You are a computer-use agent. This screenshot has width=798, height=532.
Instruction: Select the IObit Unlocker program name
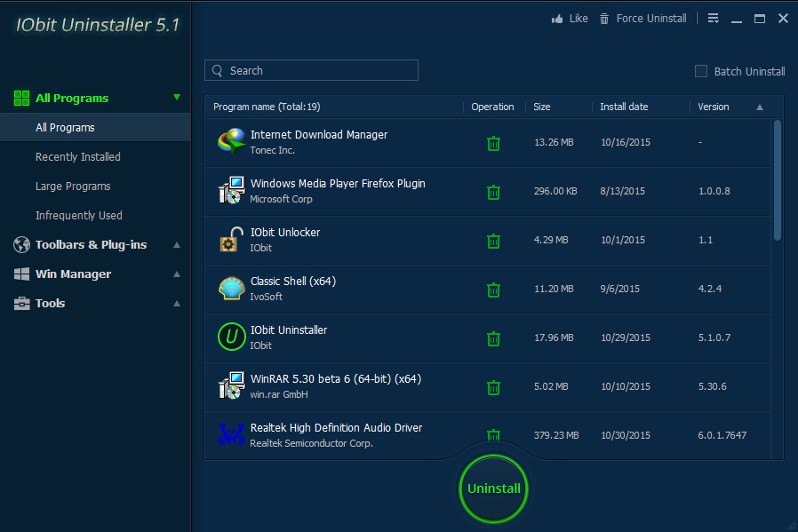tap(285, 233)
